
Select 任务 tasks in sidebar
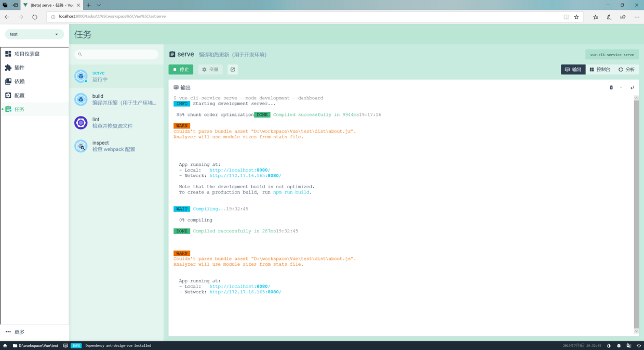tap(34, 109)
